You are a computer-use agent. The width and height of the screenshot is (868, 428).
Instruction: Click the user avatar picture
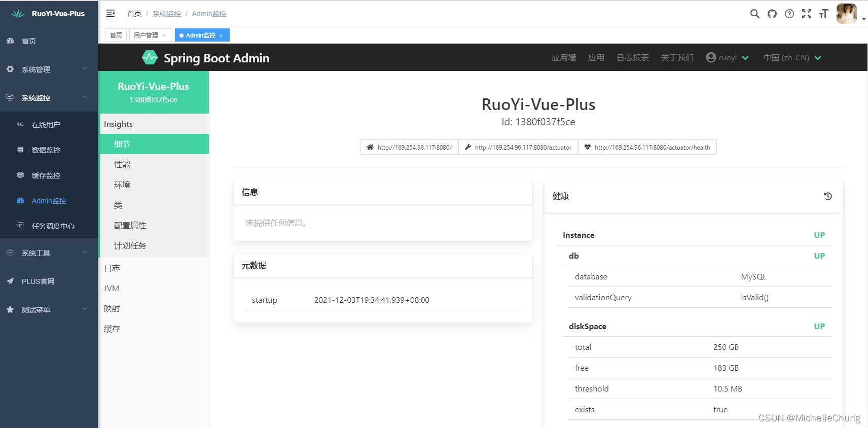(x=846, y=14)
